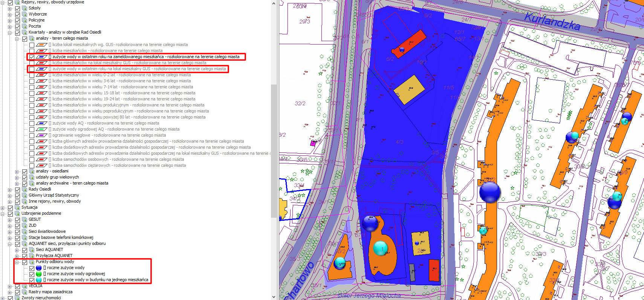Enable the liczba samochodów osobowych layer checkbox
This screenshot has height=300, width=644.
tap(32, 160)
